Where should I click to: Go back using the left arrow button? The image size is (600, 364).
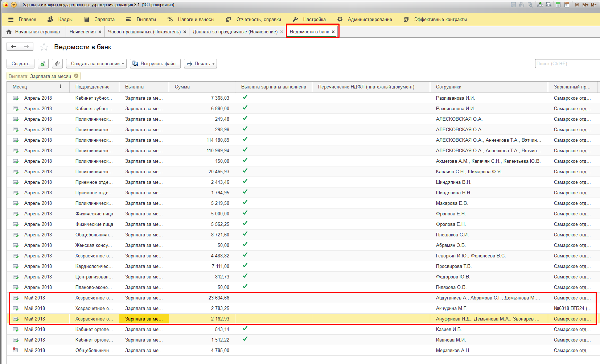(13, 47)
